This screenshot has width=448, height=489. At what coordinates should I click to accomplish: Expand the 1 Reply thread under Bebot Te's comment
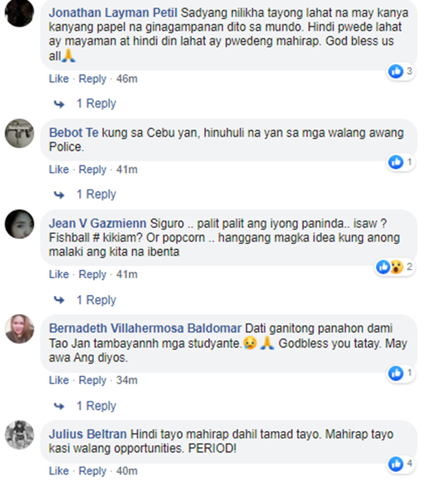tap(96, 194)
